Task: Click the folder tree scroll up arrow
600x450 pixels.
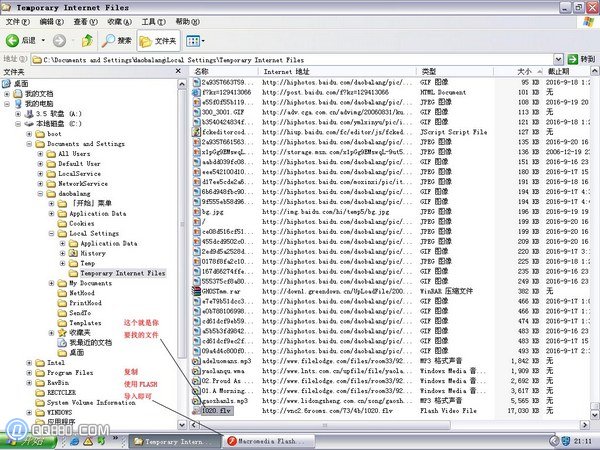Action: click(x=182, y=84)
